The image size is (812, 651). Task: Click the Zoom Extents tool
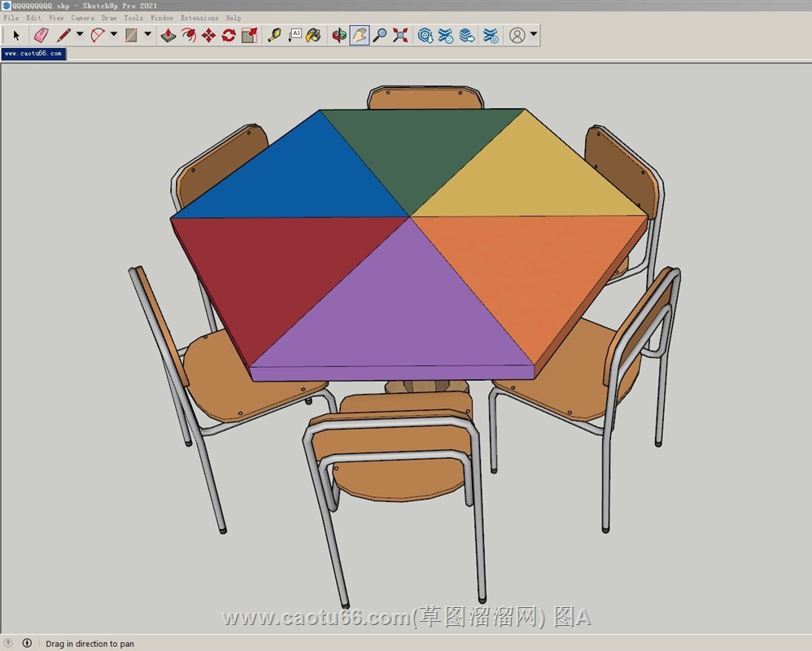coord(400,35)
